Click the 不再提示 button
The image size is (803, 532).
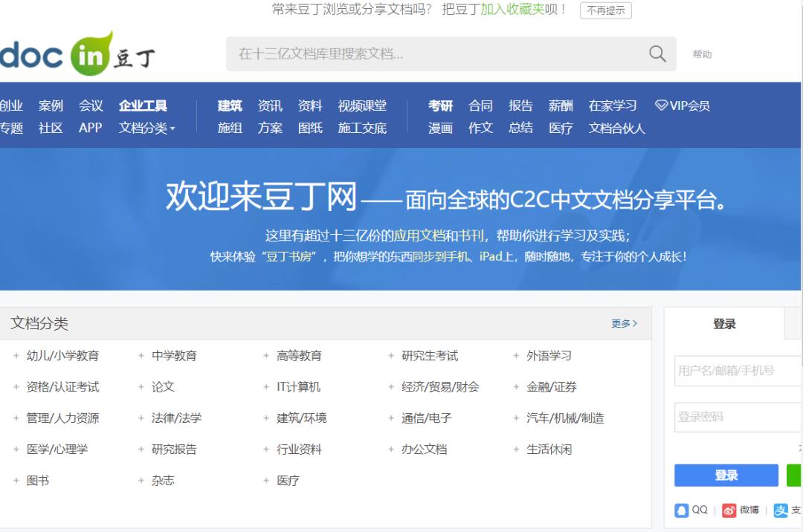click(x=606, y=10)
